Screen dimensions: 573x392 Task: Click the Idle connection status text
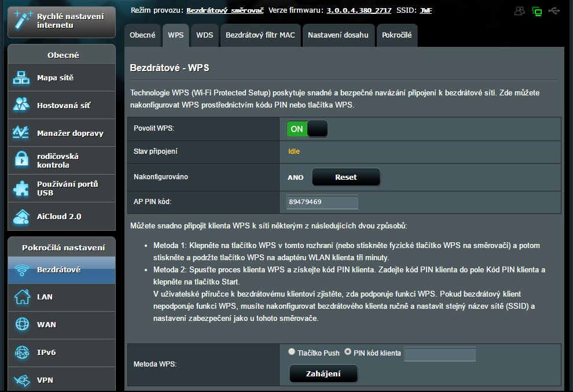pyautogui.click(x=294, y=151)
